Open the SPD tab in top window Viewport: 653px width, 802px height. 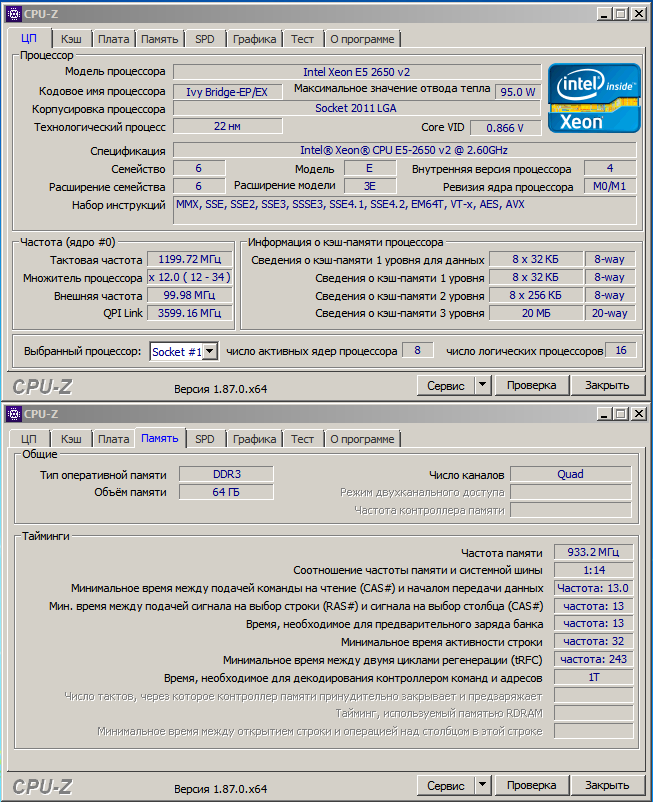click(205, 39)
